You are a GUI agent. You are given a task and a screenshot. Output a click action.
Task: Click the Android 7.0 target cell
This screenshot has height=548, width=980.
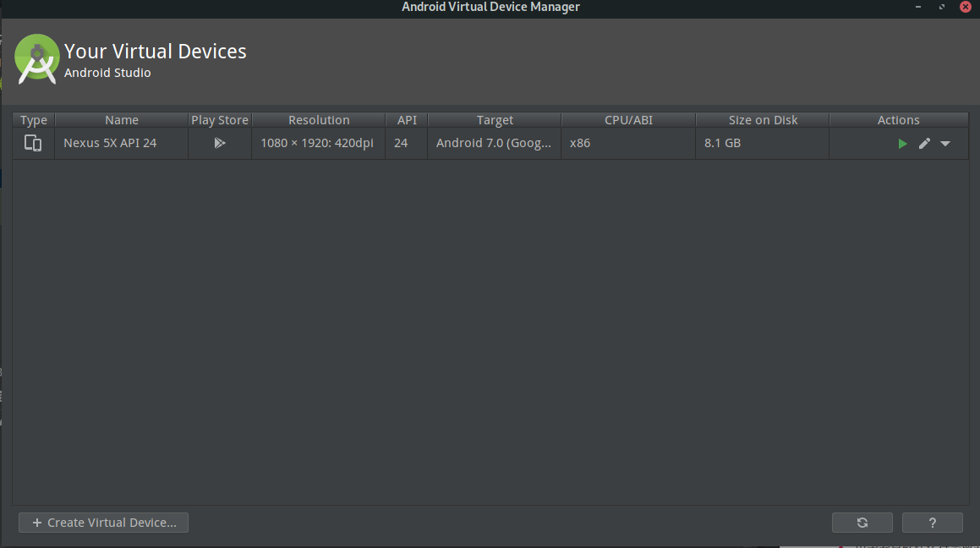coord(494,143)
